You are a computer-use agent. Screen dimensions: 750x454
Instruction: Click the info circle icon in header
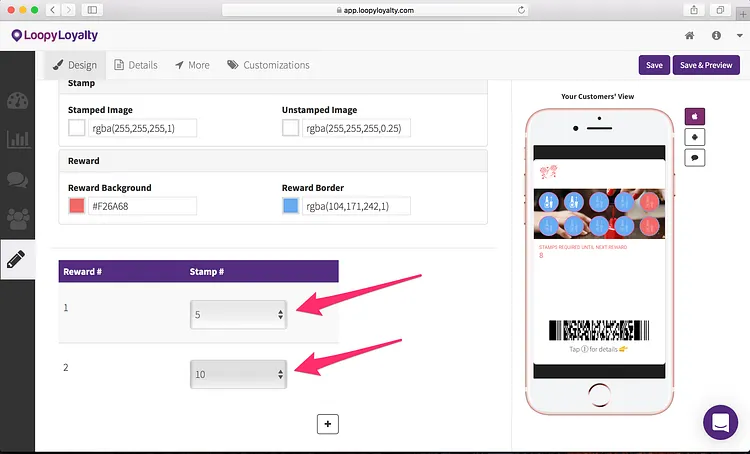(716, 35)
